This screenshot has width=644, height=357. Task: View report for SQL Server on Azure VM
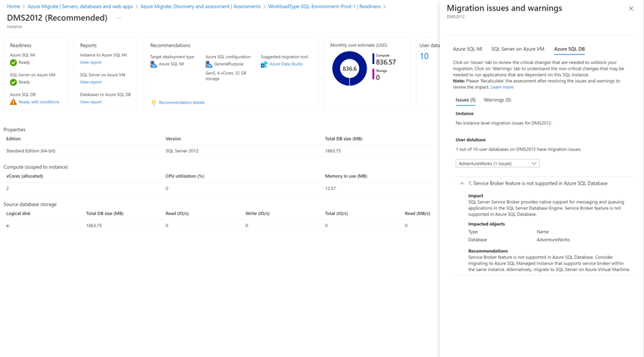(90, 82)
